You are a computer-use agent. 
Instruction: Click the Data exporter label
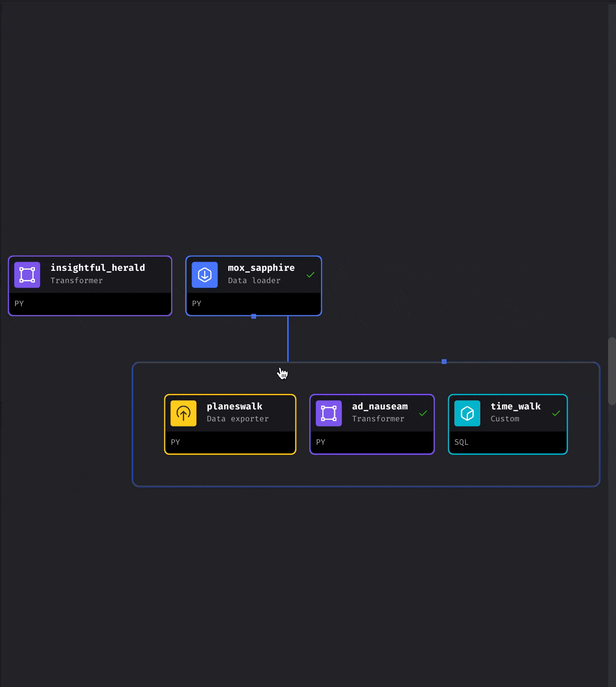pyautogui.click(x=238, y=419)
